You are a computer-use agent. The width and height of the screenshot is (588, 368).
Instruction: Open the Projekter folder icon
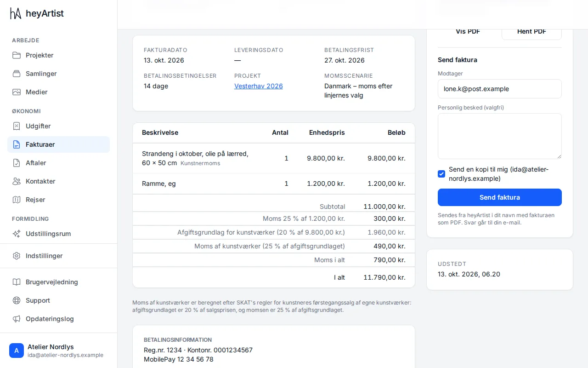pyautogui.click(x=17, y=55)
